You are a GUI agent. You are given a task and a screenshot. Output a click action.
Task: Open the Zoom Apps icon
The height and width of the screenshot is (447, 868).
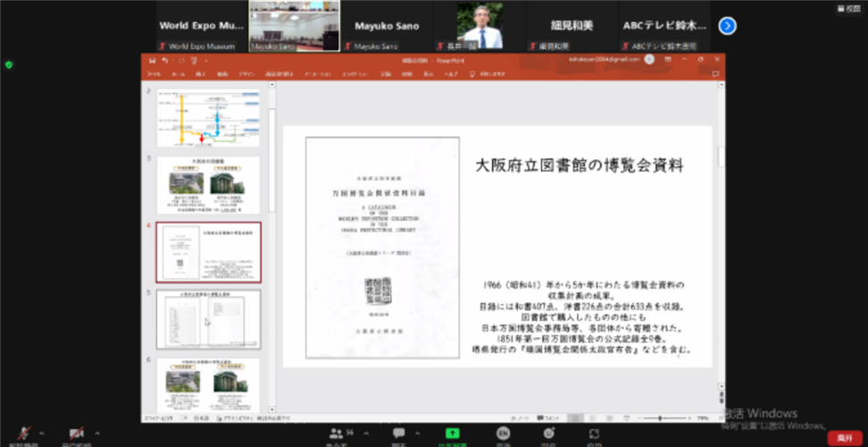click(594, 434)
